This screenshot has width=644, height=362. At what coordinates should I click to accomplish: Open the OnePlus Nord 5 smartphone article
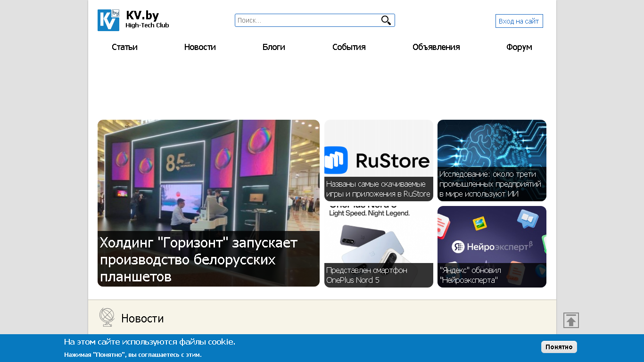tap(367, 275)
